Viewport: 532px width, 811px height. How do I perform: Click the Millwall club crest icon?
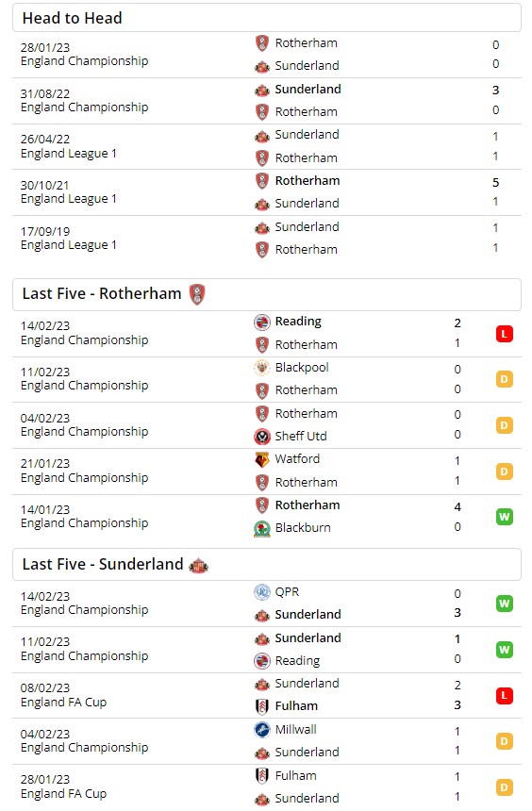click(262, 730)
